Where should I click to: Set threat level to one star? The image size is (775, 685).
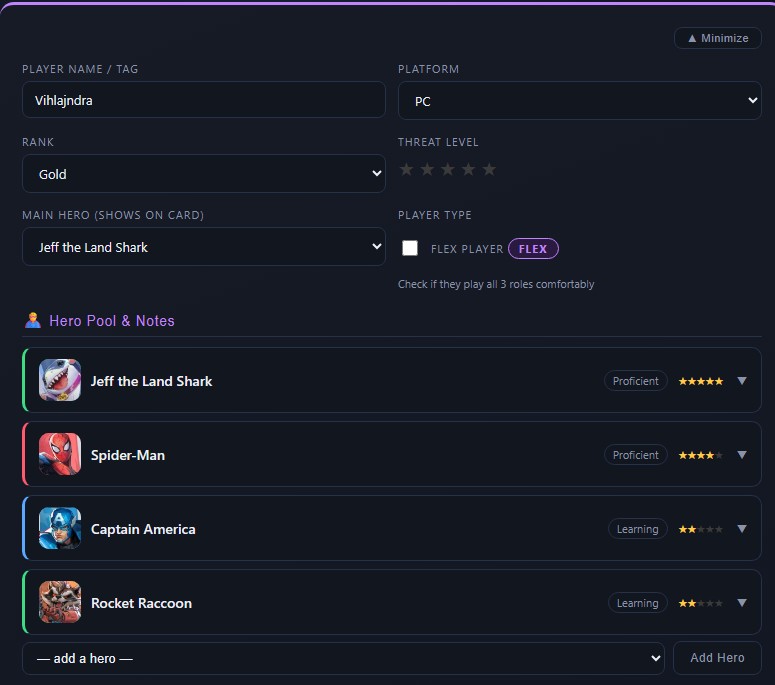pos(406,170)
